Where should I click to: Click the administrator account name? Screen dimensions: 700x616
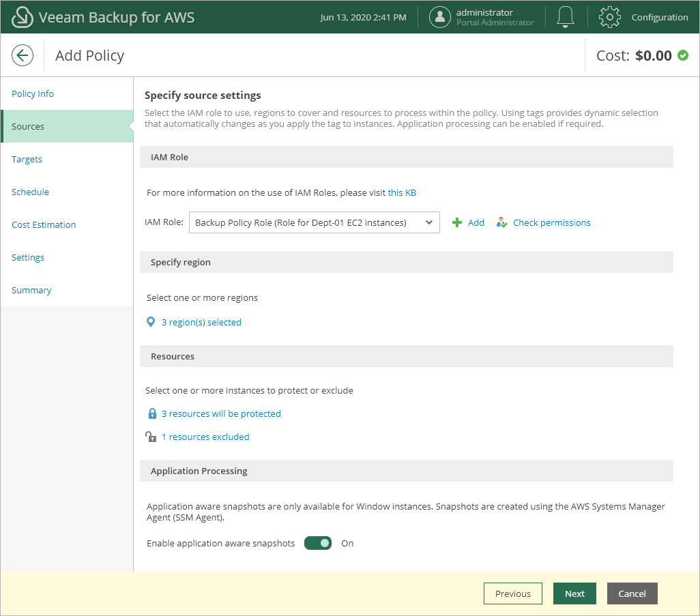pyautogui.click(x=484, y=12)
